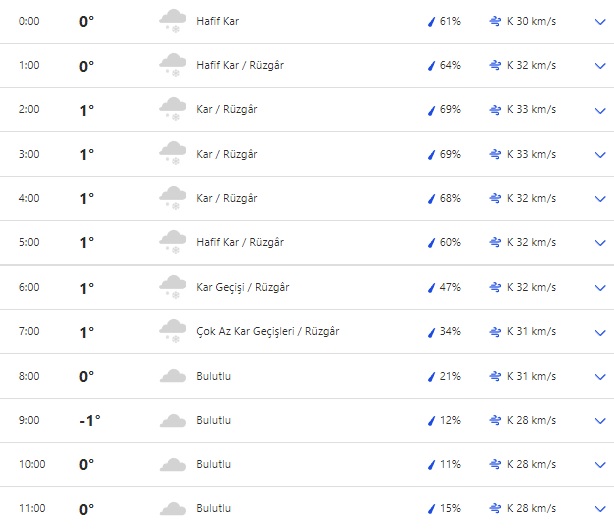Click 'Çok Az Kar Geçişleri / Rüzgâr' text
Viewport: 614px width, 530px height.
[x=267, y=332]
